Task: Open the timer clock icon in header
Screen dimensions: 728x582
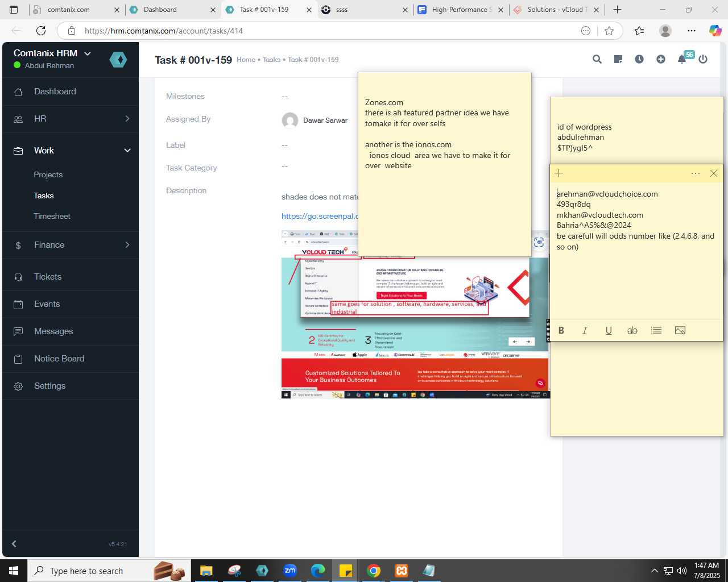Action: pos(639,59)
